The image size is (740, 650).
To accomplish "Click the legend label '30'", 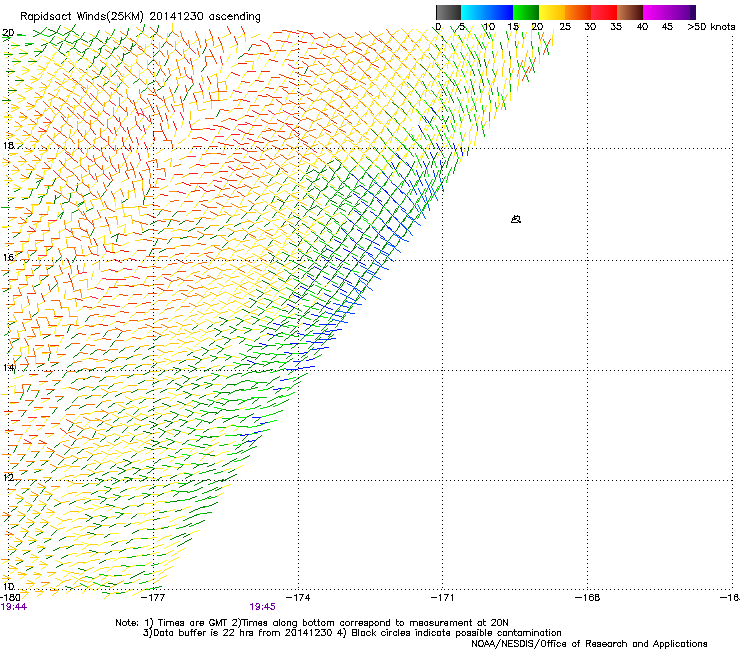I will (590, 27).
